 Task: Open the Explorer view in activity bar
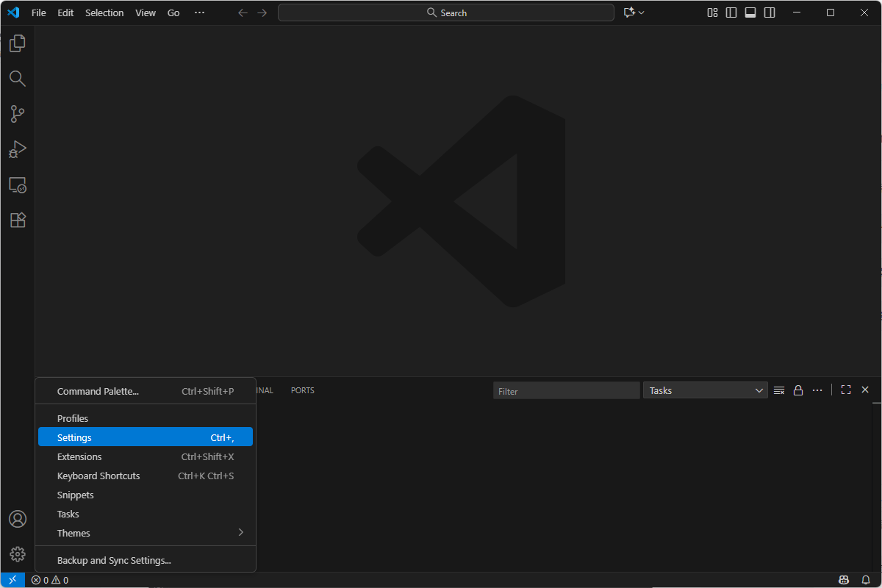17,43
